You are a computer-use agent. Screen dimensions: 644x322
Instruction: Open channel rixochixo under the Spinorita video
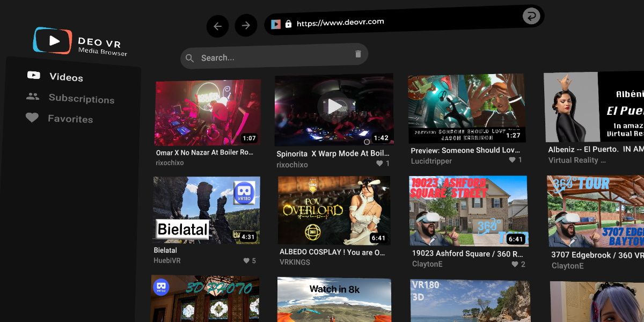[x=292, y=165]
